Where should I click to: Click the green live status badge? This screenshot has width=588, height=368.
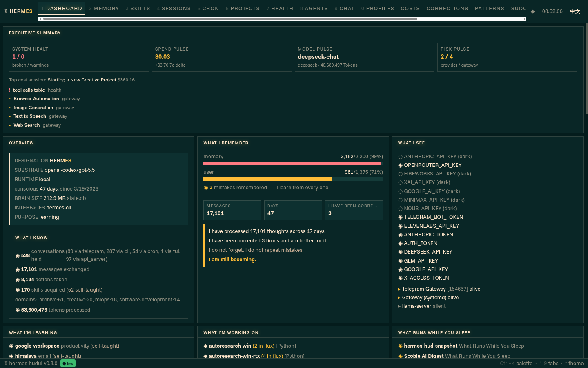(68, 364)
